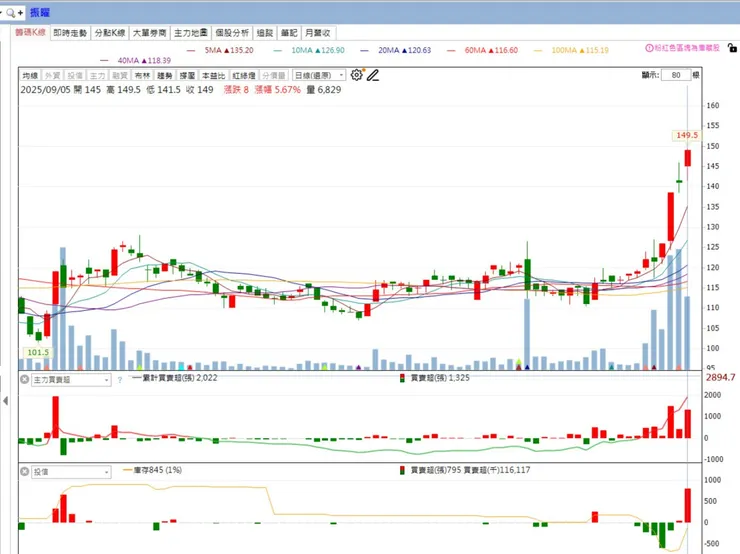Open the 筆記 tab
The width and height of the screenshot is (740, 554).
click(x=289, y=33)
